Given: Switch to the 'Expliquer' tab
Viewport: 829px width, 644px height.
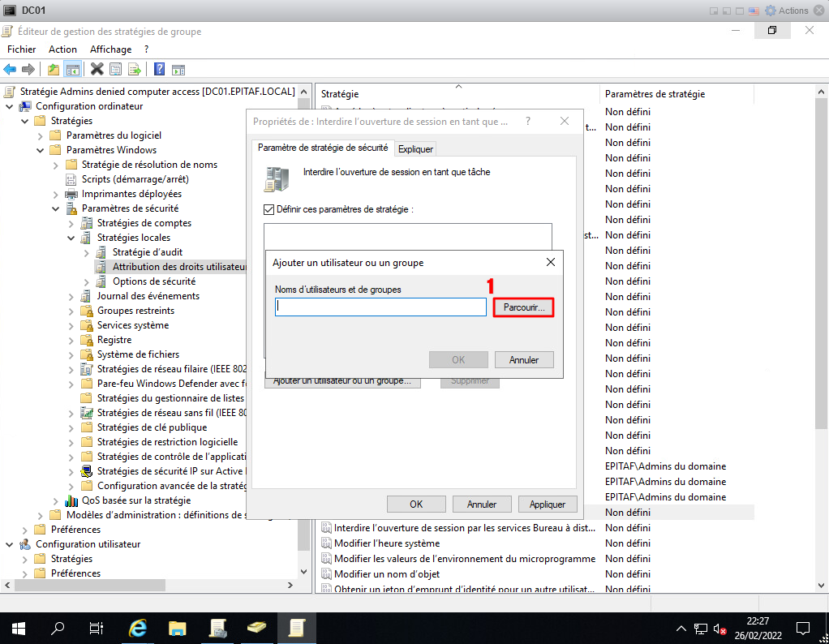Looking at the screenshot, I should [415, 149].
